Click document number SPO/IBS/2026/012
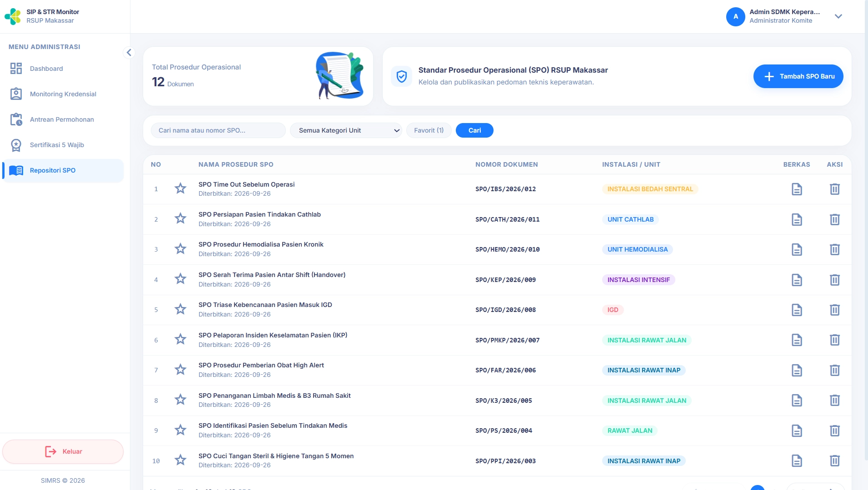Image resolution: width=868 pixels, height=490 pixels. click(505, 189)
